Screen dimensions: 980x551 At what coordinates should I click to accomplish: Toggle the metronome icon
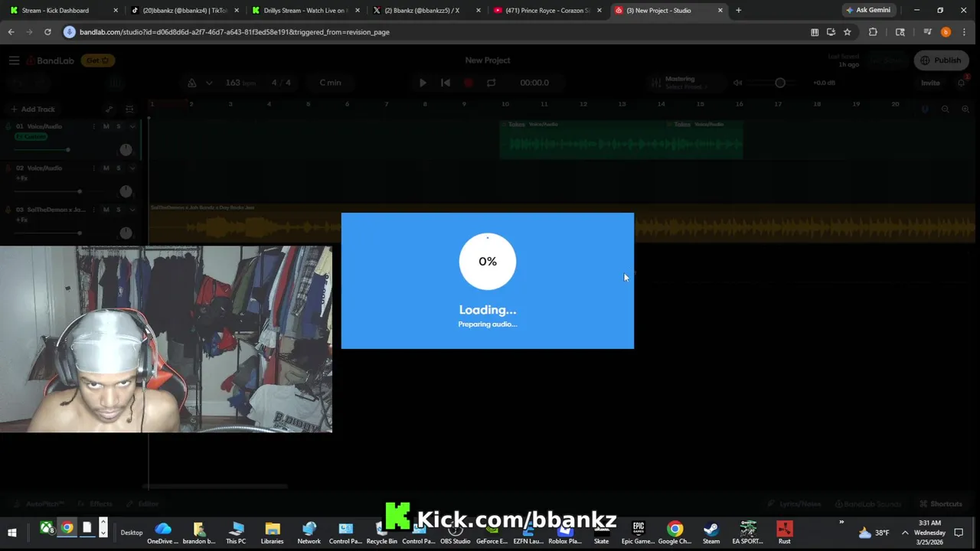191,83
